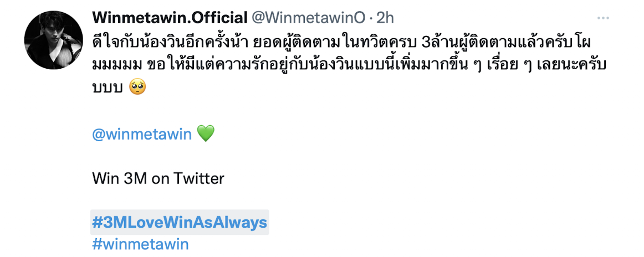Screen dimensions: 644x257
Task: Open the #3MLoveWinAsAlways hashtag
Action: click(x=180, y=222)
